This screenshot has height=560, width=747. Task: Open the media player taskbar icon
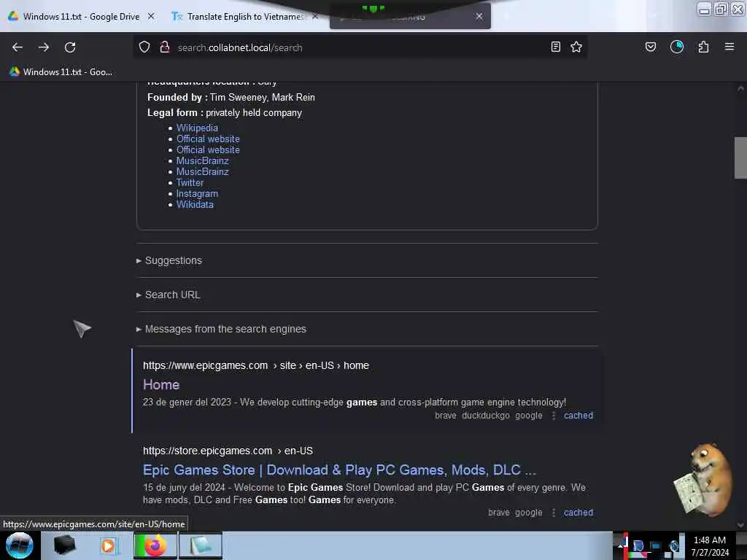(108, 545)
